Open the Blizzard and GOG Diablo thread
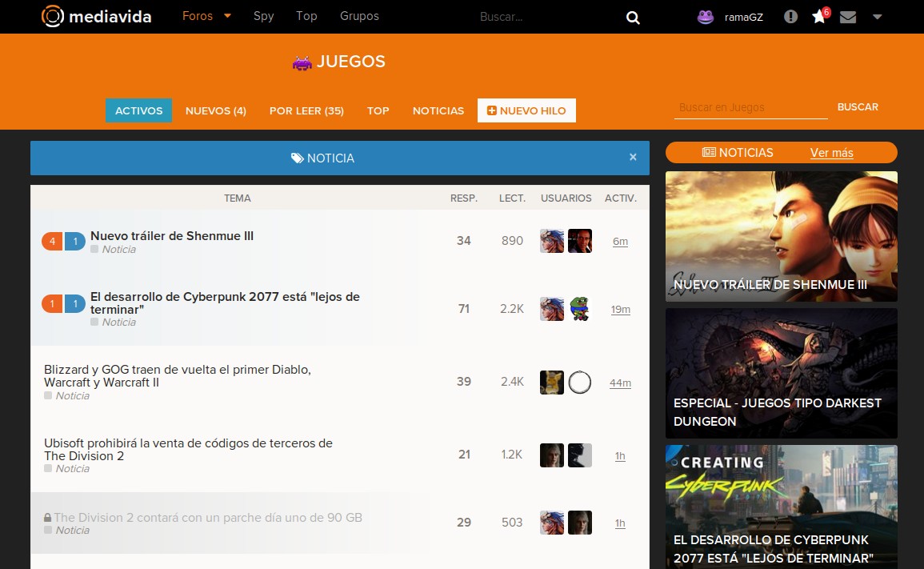 click(178, 376)
